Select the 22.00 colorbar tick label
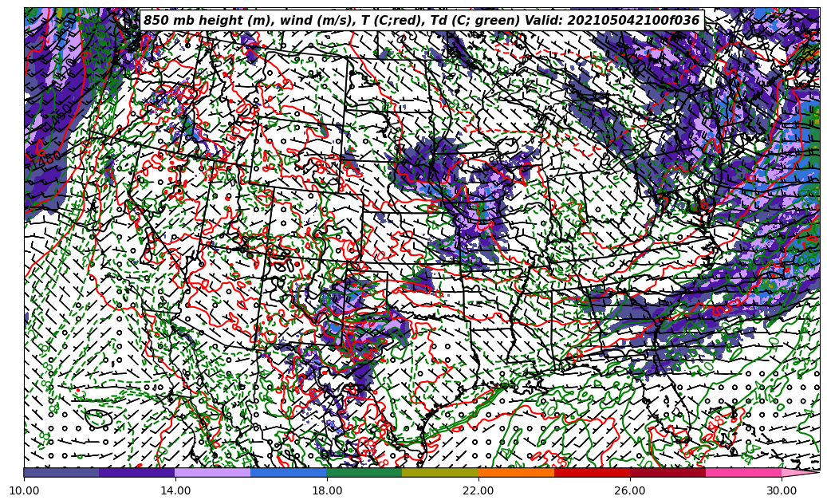 [x=478, y=491]
